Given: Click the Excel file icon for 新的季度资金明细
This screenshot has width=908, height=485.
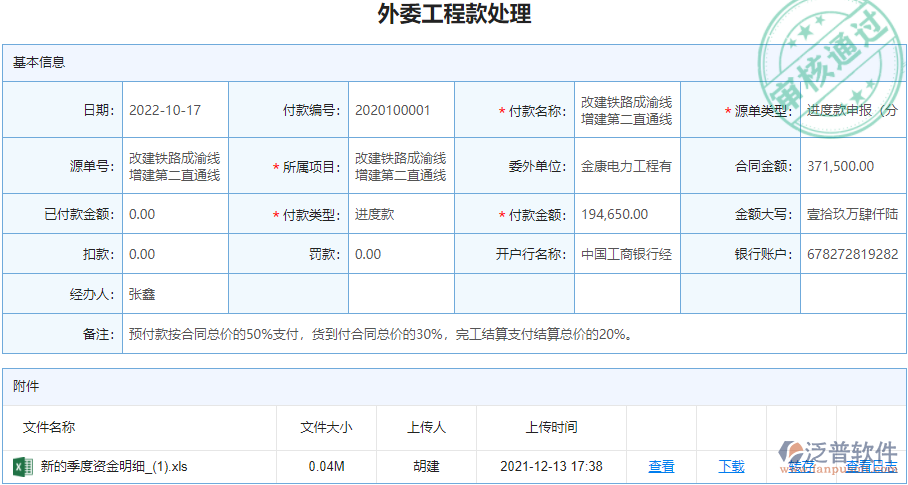Looking at the screenshot, I should (x=22, y=466).
